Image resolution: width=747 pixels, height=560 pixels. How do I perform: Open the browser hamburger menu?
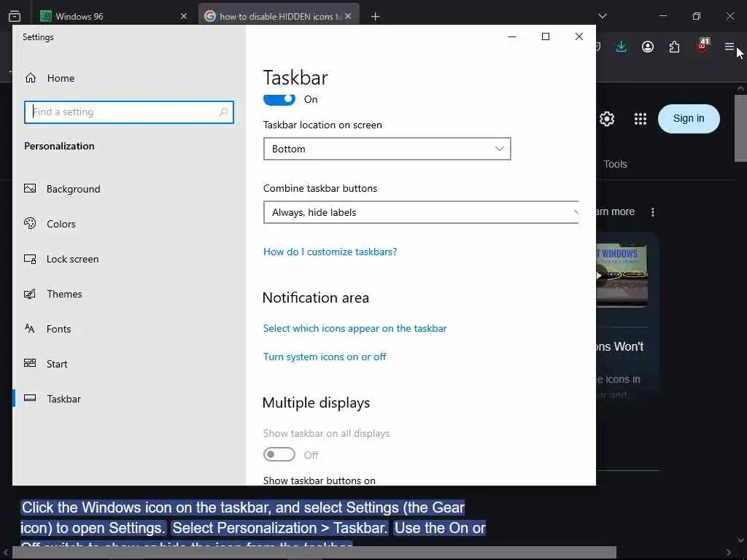[729, 47]
